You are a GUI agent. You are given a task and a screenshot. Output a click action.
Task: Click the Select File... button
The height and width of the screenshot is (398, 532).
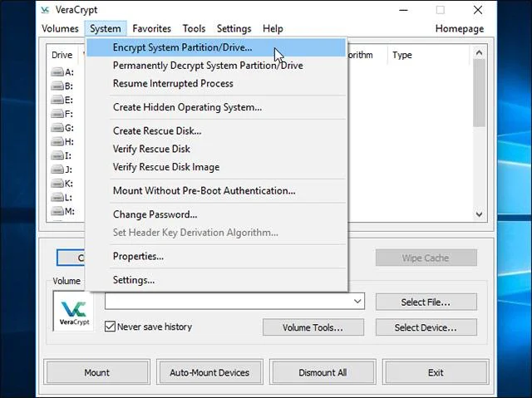(x=426, y=302)
